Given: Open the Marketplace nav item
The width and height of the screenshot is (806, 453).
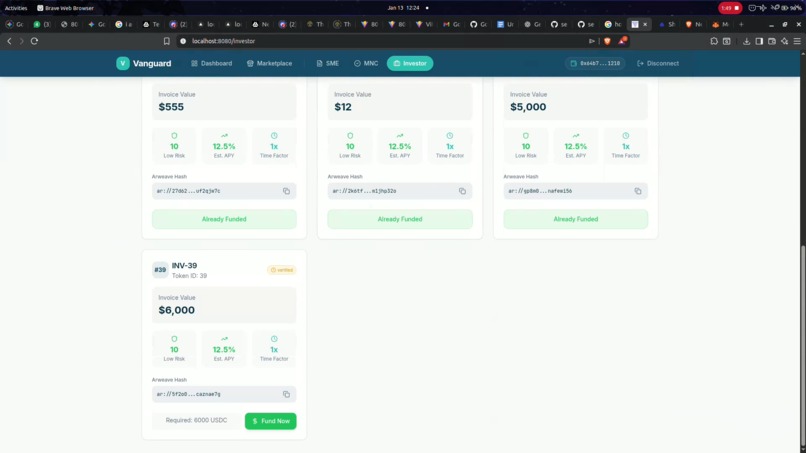Looking at the screenshot, I should (269, 63).
